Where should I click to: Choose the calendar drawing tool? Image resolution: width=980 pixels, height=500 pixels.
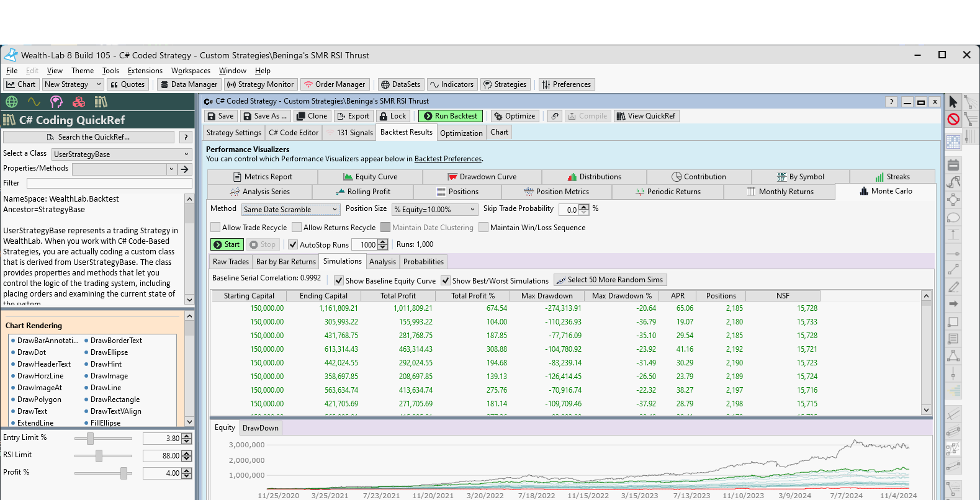coord(953,165)
